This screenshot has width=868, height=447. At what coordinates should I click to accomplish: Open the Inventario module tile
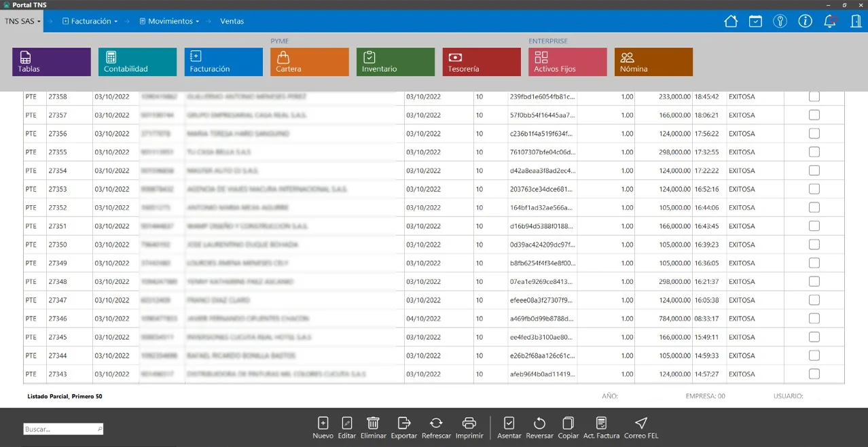coord(395,62)
